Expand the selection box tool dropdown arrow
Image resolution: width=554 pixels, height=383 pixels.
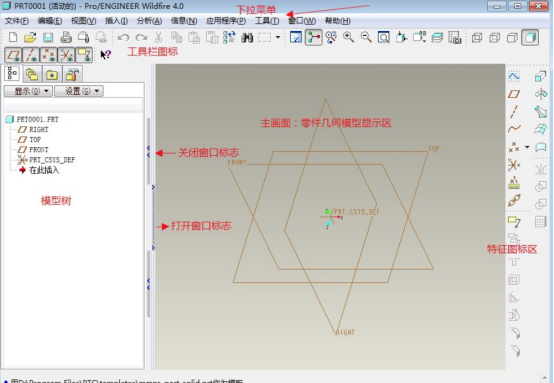click(x=278, y=37)
